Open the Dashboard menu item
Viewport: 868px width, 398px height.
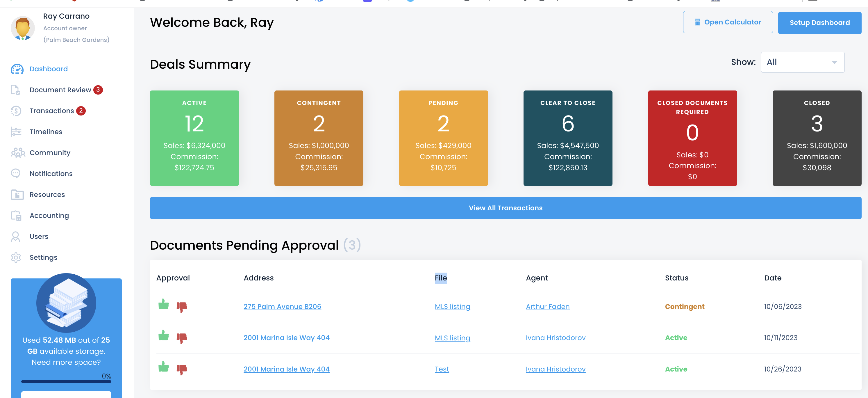tap(49, 69)
